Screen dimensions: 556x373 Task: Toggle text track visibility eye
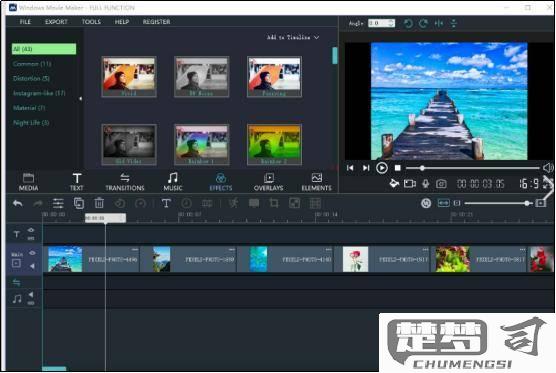click(31, 230)
